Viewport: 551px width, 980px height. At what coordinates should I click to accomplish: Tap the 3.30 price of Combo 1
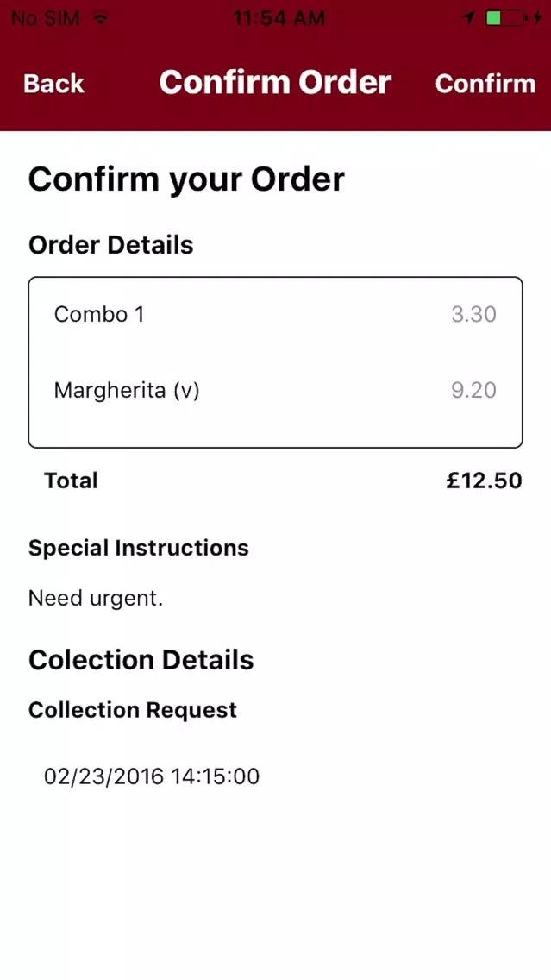click(474, 314)
